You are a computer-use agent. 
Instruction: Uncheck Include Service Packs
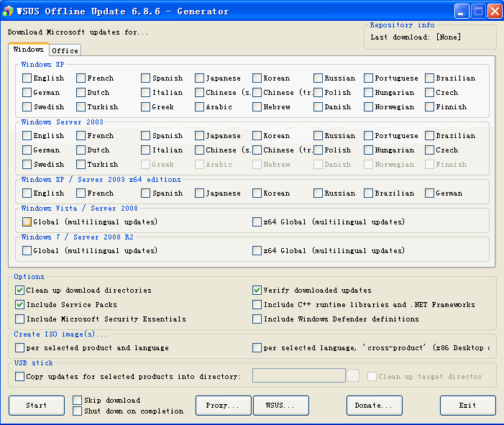20,305
